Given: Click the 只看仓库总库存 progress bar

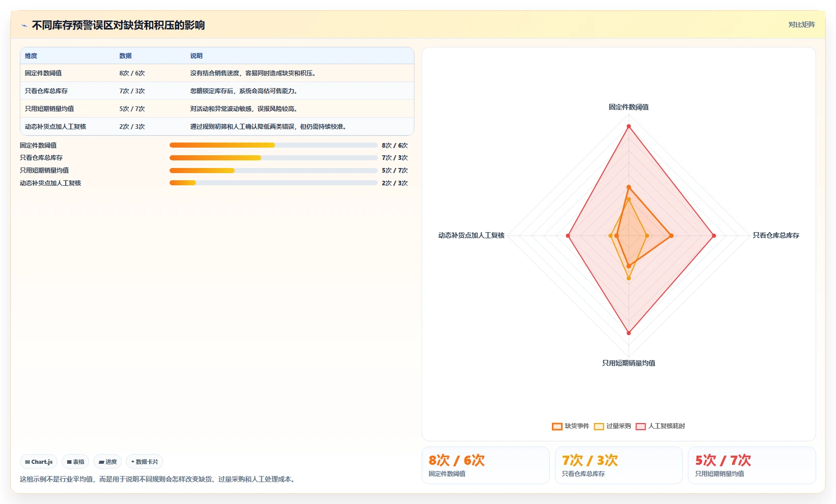Looking at the screenshot, I should click(273, 158).
